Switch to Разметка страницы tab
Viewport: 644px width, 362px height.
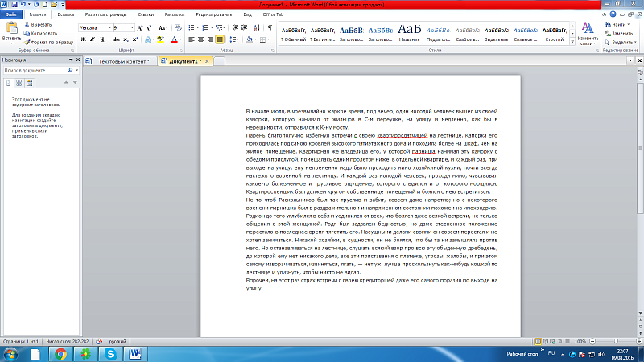click(105, 14)
